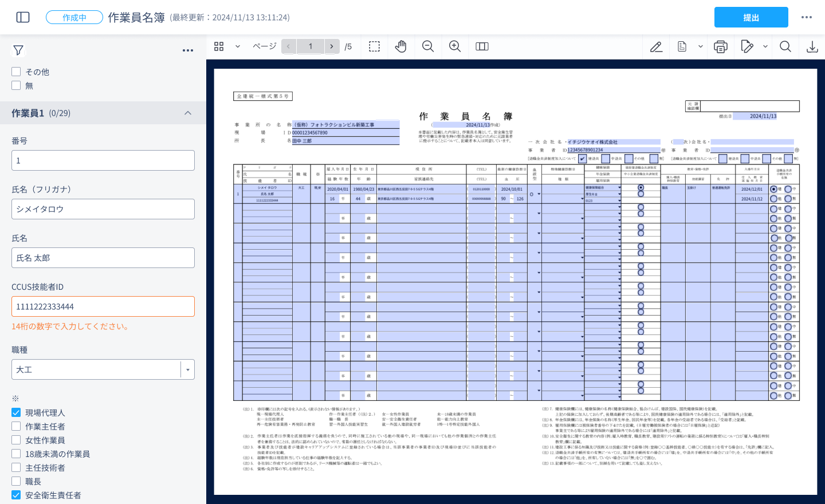The image size is (825, 504).
Task: Collapse the 作業員1 section
Action: pyautogui.click(x=187, y=113)
